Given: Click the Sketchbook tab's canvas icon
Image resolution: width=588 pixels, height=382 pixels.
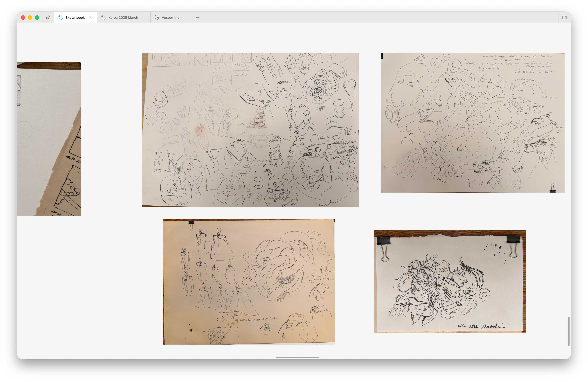Looking at the screenshot, I should click(x=61, y=18).
